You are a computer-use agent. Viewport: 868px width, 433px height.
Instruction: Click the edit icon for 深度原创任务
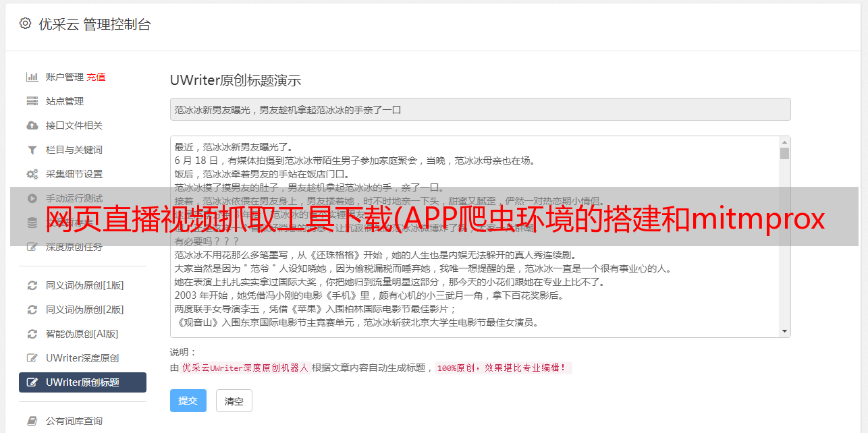click(x=32, y=247)
